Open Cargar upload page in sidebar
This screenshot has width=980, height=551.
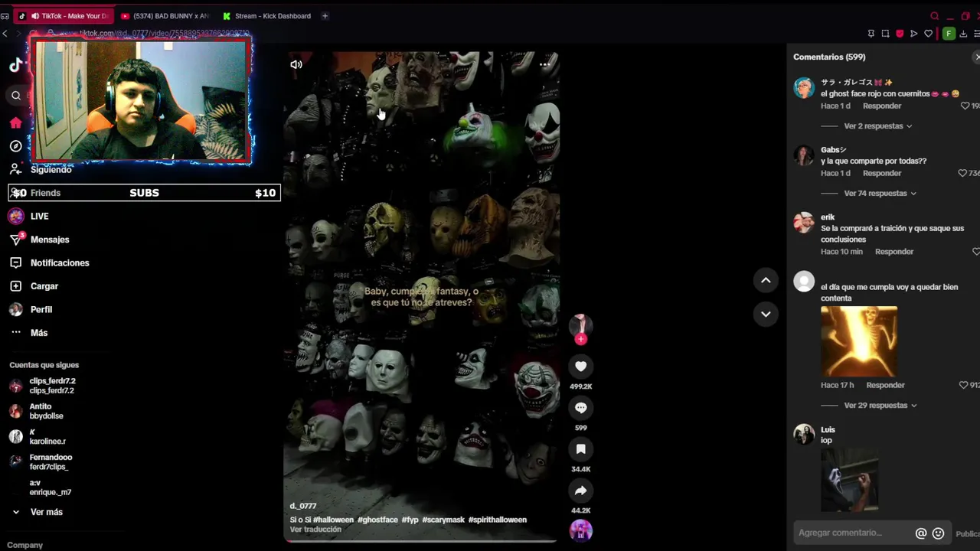pyautogui.click(x=44, y=286)
